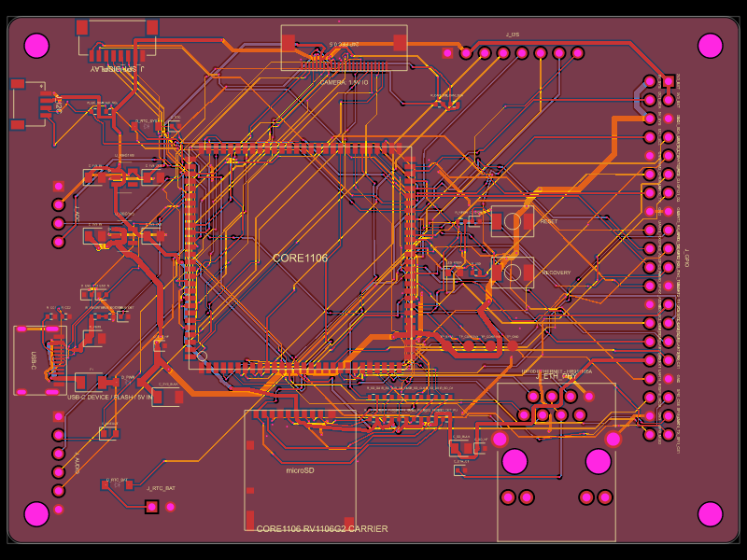Image resolution: width=747 pixels, height=560 pixels.
Task: Click the TP_GND test point pad
Action: click(x=512, y=345)
